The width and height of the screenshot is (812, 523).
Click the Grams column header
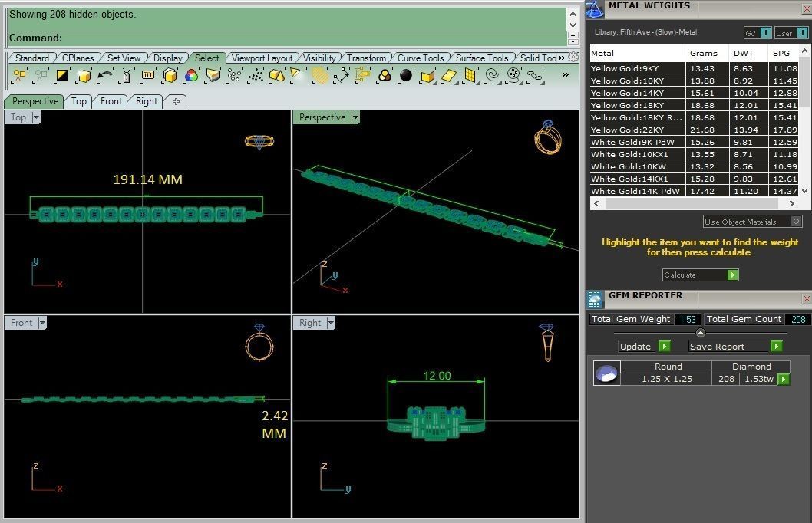(704, 53)
